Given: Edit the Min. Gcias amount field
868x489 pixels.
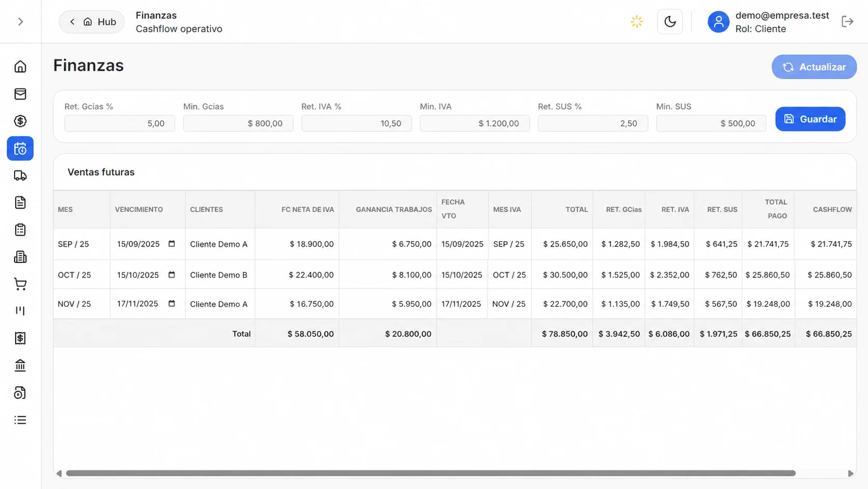Looking at the screenshot, I should tap(238, 123).
